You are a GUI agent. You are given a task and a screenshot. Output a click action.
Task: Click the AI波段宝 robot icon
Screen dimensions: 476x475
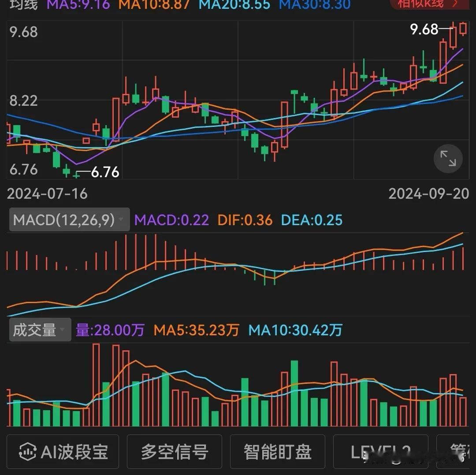(x=28, y=452)
